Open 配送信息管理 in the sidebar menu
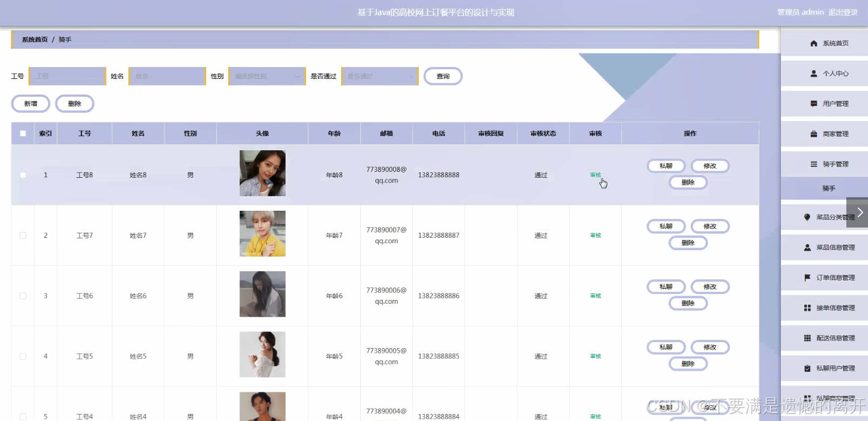This screenshot has height=421, width=868. pyautogui.click(x=824, y=338)
